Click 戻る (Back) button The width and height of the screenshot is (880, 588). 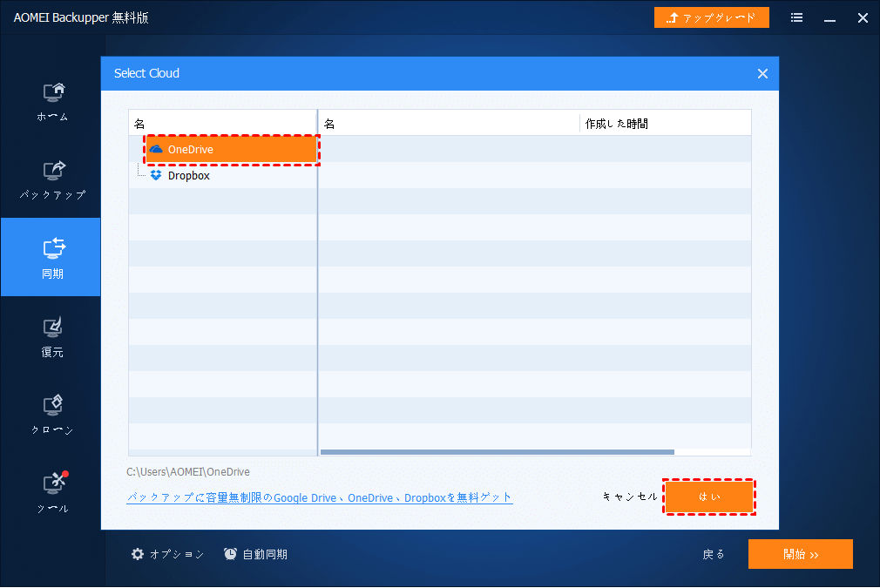pos(714,554)
